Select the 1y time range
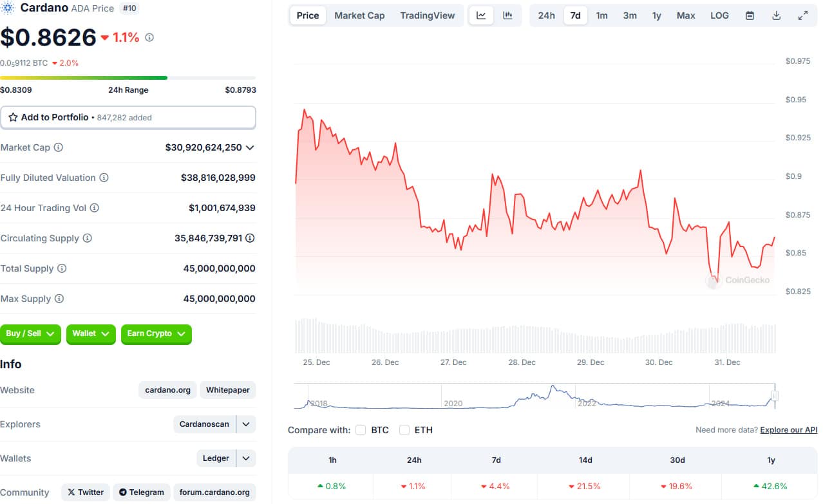The image size is (823, 504). pyautogui.click(x=657, y=15)
